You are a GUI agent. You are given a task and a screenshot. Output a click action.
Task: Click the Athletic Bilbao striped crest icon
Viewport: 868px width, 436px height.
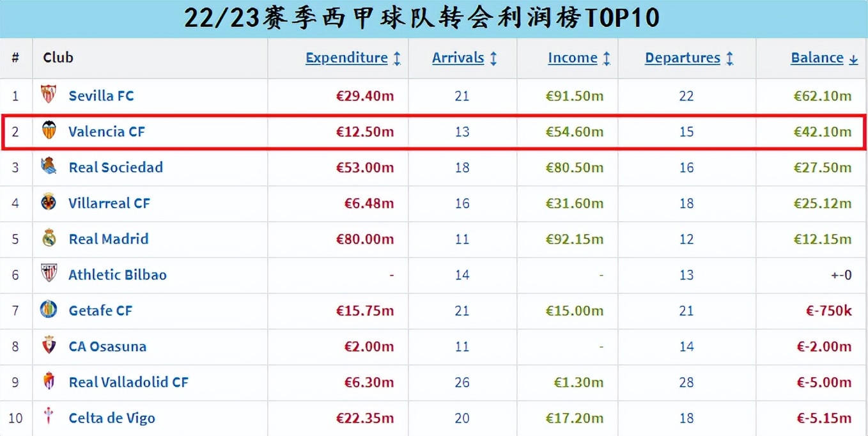(49, 274)
